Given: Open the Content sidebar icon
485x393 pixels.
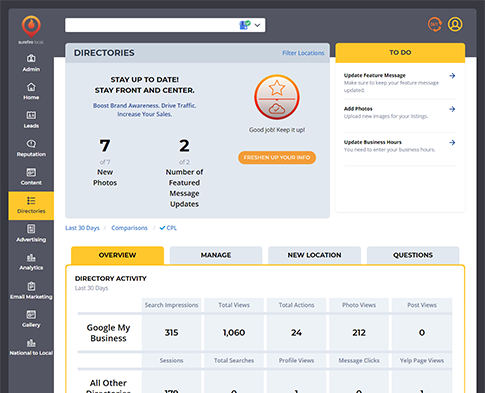Looking at the screenshot, I should pos(31,172).
